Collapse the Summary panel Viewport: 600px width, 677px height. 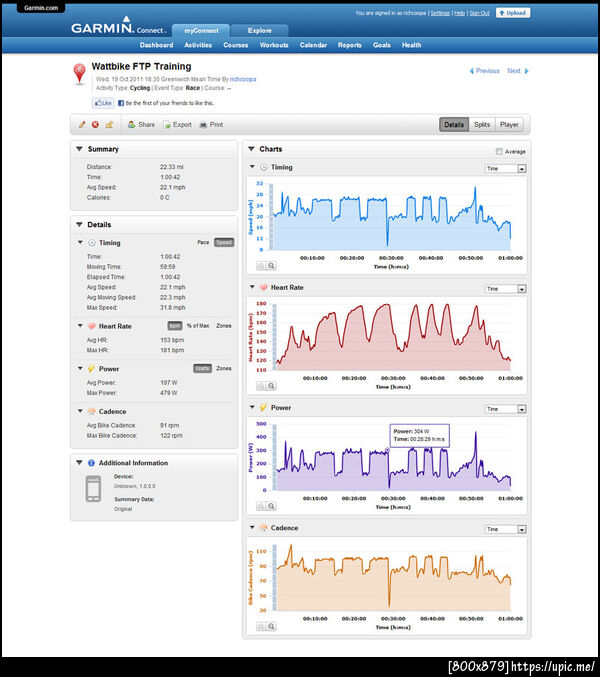click(79, 149)
